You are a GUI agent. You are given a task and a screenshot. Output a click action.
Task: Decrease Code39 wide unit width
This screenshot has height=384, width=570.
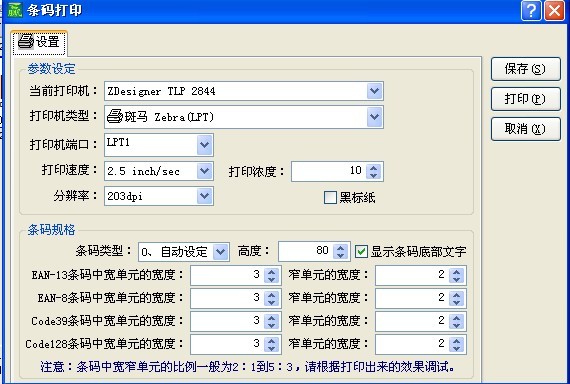(272, 325)
